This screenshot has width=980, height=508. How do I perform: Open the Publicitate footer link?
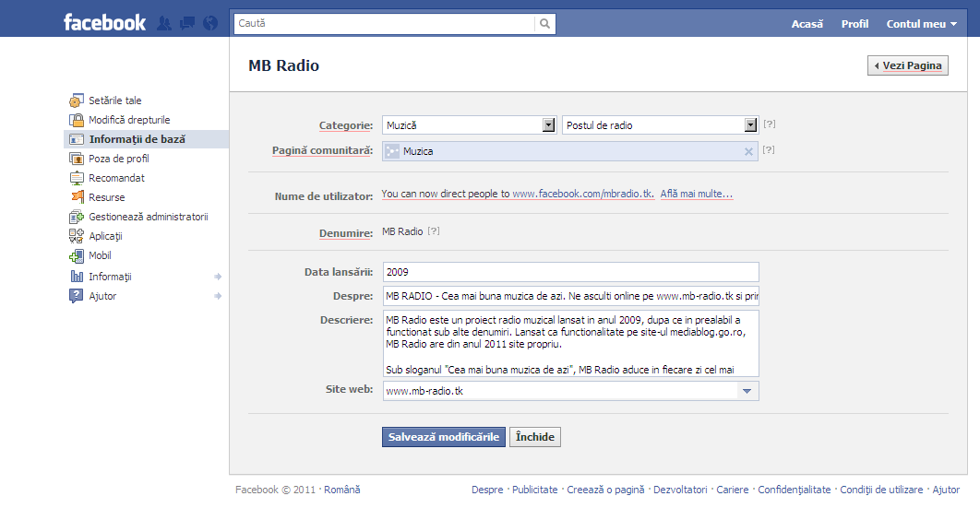pyautogui.click(x=535, y=490)
